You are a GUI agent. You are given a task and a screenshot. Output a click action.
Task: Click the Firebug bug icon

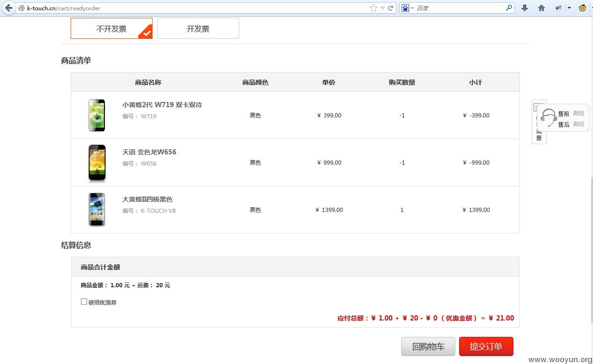click(558, 8)
